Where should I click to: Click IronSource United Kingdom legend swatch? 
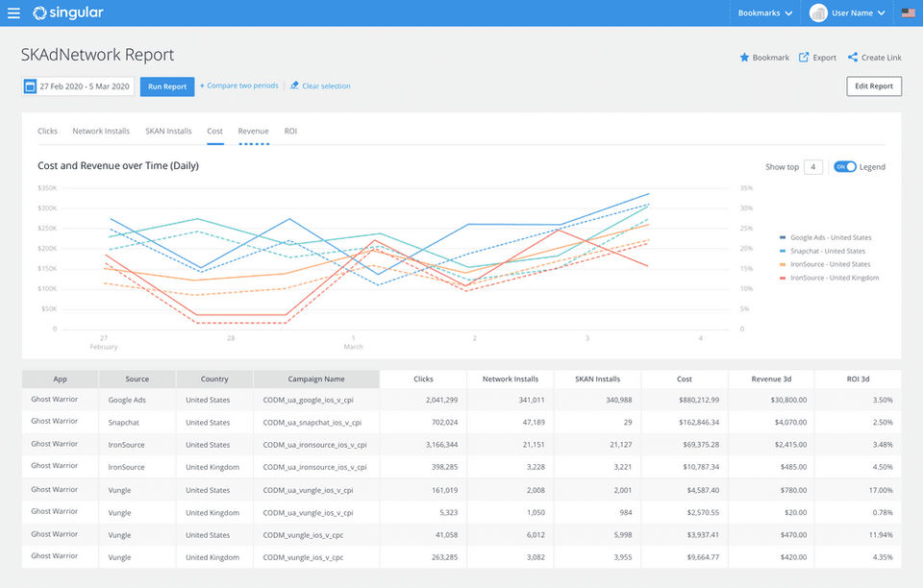[x=783, y=278]
